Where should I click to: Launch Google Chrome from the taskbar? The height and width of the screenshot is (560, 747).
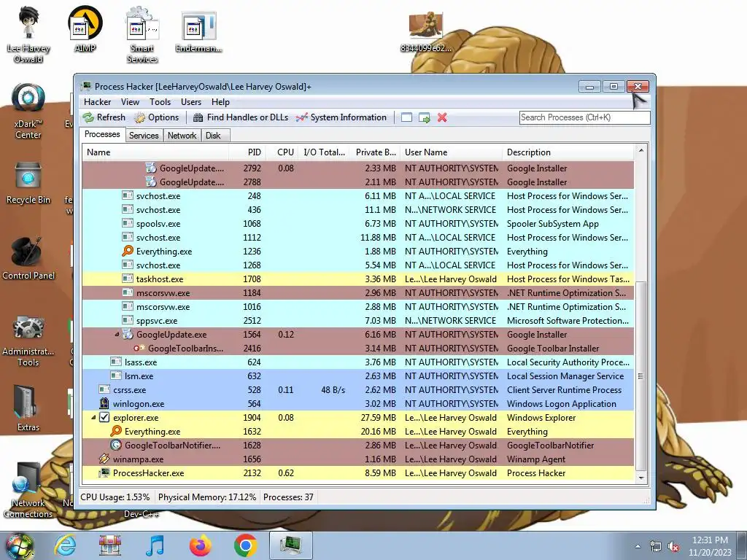click(x=245, y=545)
